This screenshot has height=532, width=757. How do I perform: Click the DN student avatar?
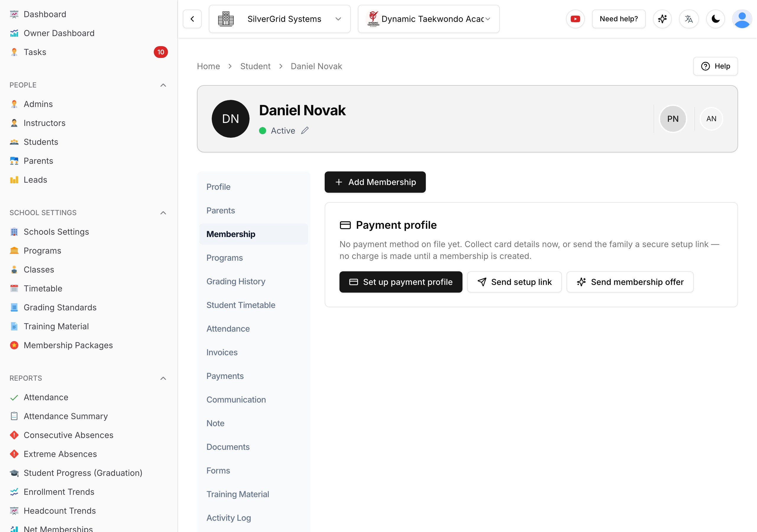coord(230,119)
